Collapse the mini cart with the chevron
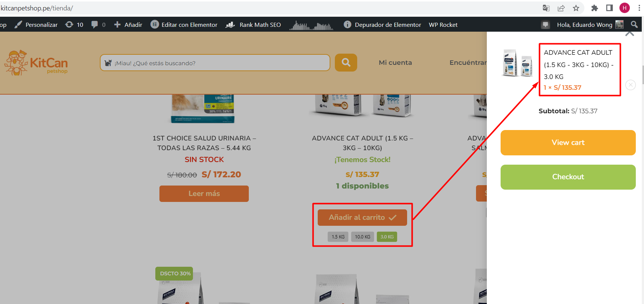Image resolution: width=644 pixels, height=304 pixels. click(629, 34)
